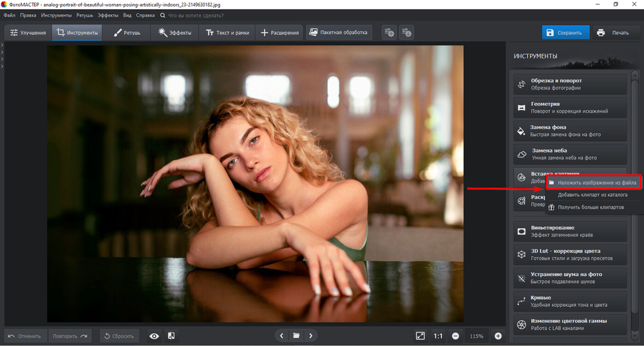
Task: Click the zoom-out minus button
Action: [455, 336]
